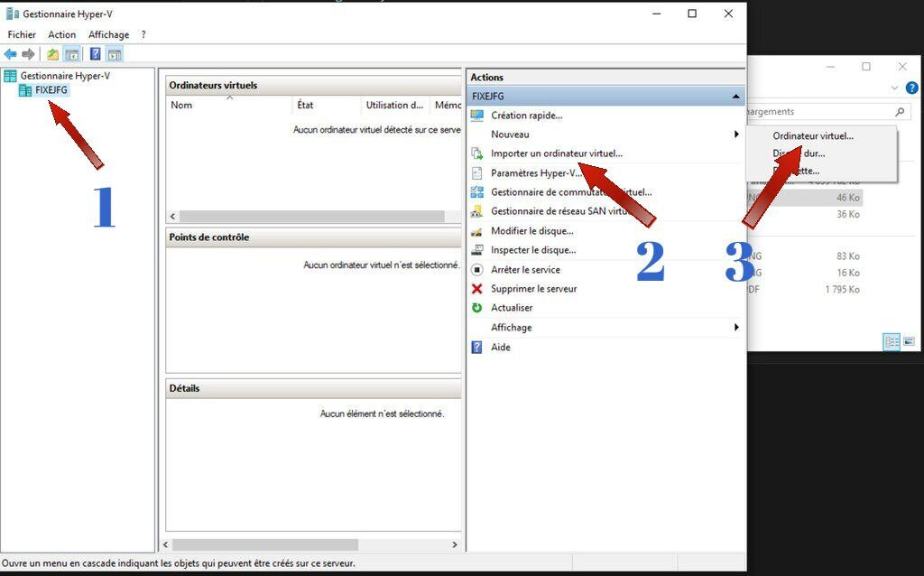Choose Ordinateur virtuel... from the submenu

tap(813, 135)
